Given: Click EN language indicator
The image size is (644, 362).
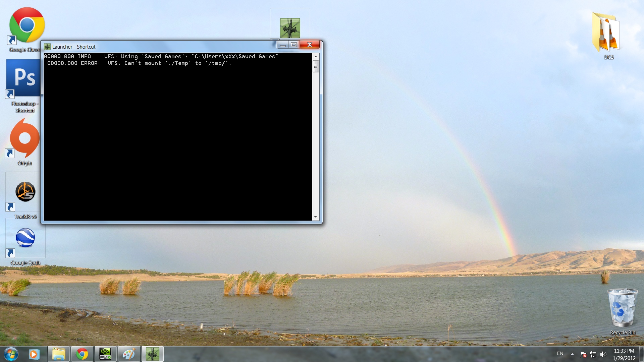Looking at the screenshot, I should [560, 354].
